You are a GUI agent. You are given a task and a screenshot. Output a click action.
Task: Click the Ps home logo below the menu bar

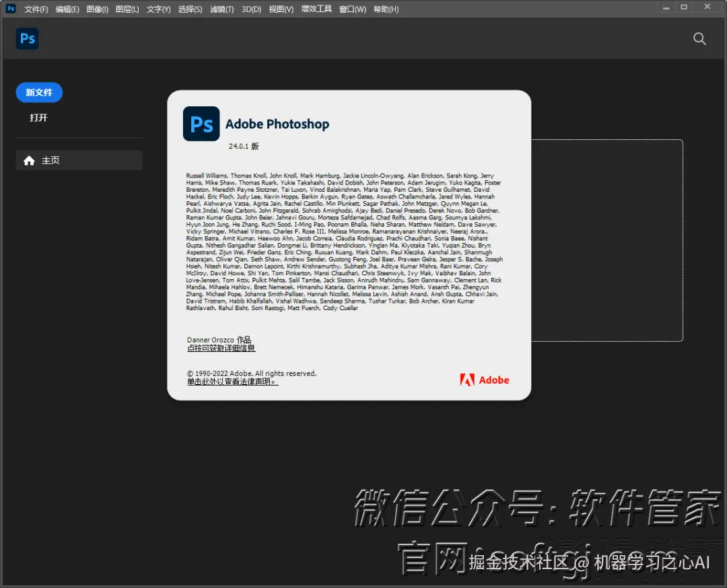(x=28, y=38)
